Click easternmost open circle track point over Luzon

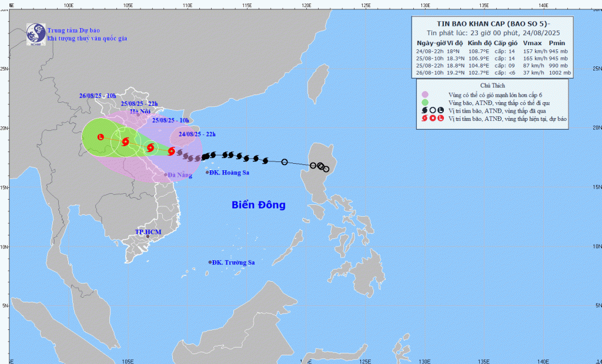326,169
